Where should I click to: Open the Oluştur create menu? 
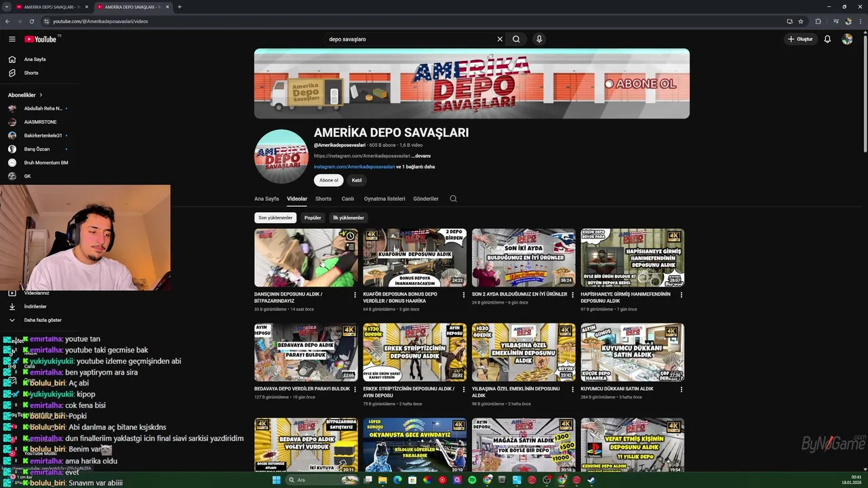pyautogui.click(x=800, y=39)
